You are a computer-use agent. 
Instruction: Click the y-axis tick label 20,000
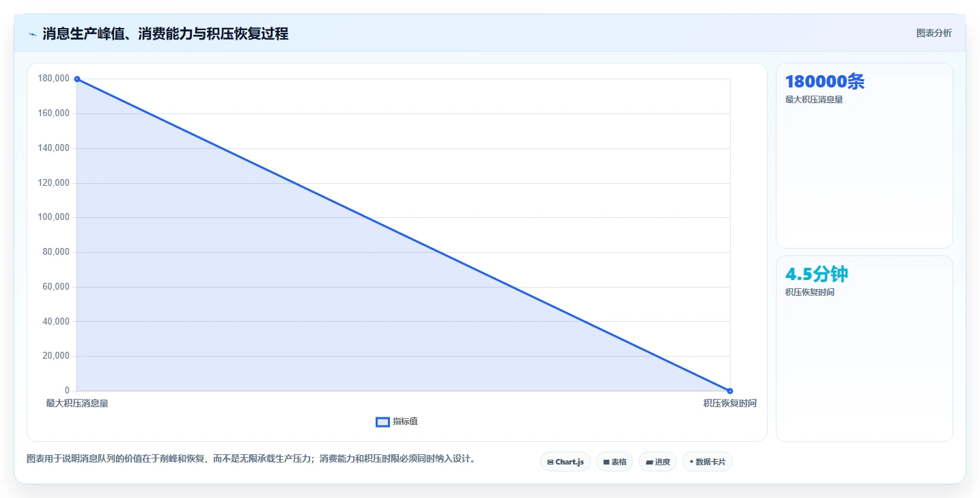point(56,356)
